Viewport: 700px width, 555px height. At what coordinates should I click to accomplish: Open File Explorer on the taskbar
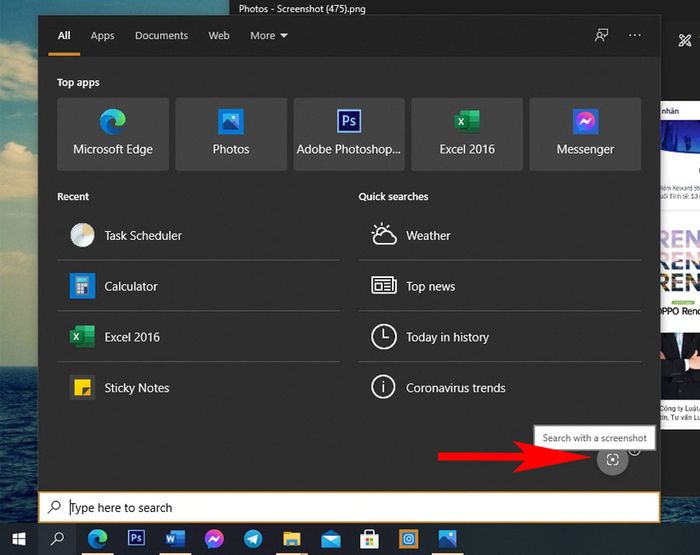tap(292, 539)
